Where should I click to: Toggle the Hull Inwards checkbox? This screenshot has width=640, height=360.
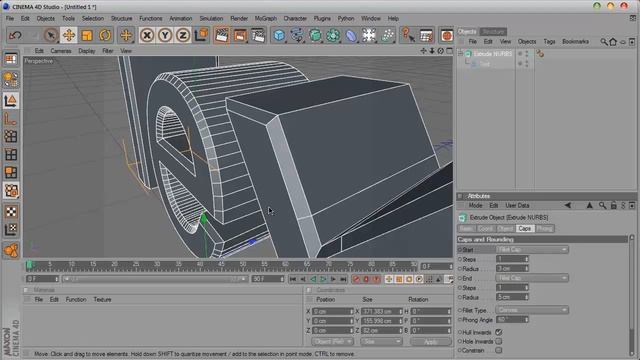[499, 332]
